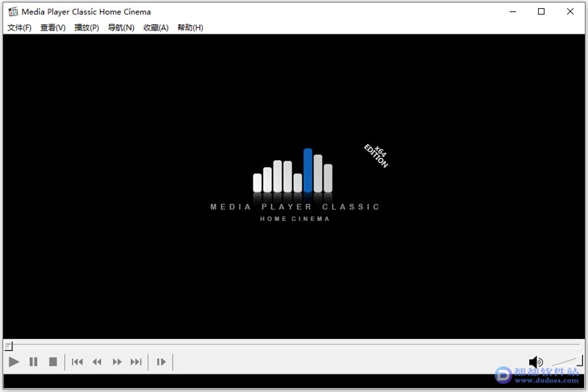Open the 帮助(H) menu

pyautogui.click(x=190, y=27)
